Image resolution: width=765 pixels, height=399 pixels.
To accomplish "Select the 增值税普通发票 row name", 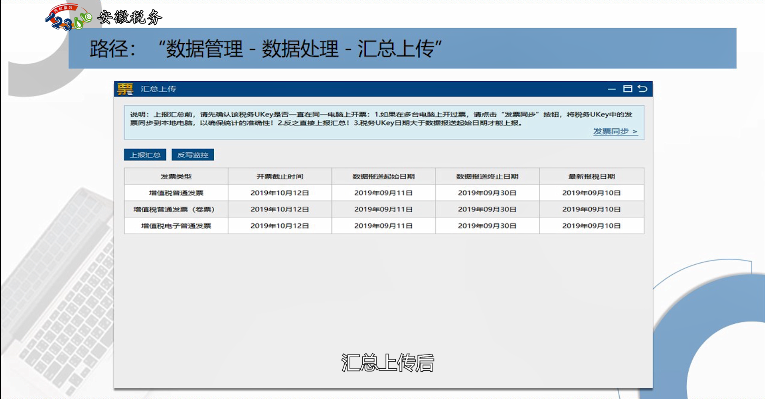I will tap(176, 193).
